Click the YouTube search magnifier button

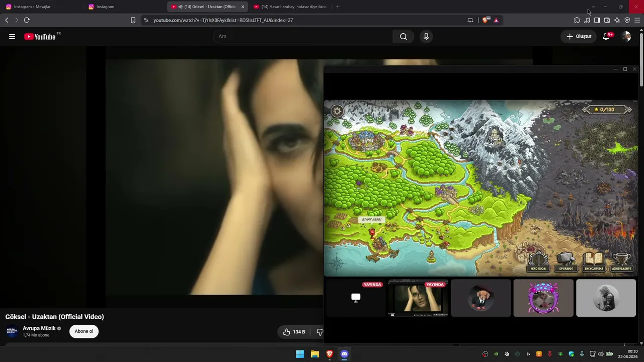[x=404, y=36]
